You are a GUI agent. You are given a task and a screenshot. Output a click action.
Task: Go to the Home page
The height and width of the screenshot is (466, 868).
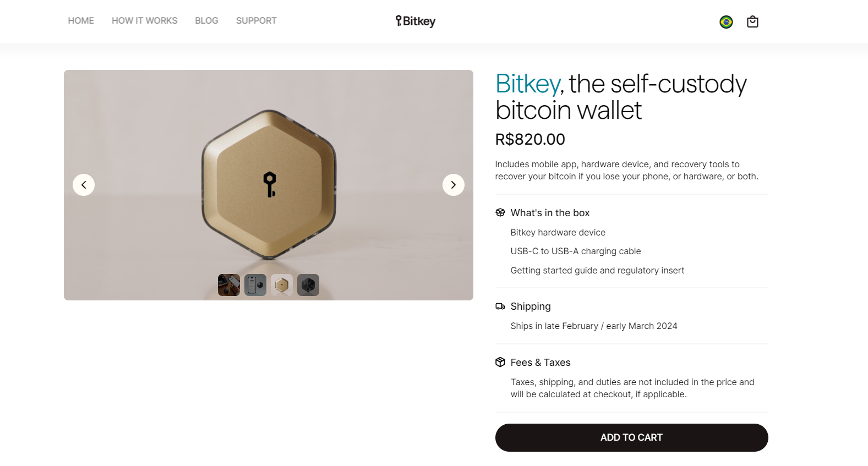(81, 21)
